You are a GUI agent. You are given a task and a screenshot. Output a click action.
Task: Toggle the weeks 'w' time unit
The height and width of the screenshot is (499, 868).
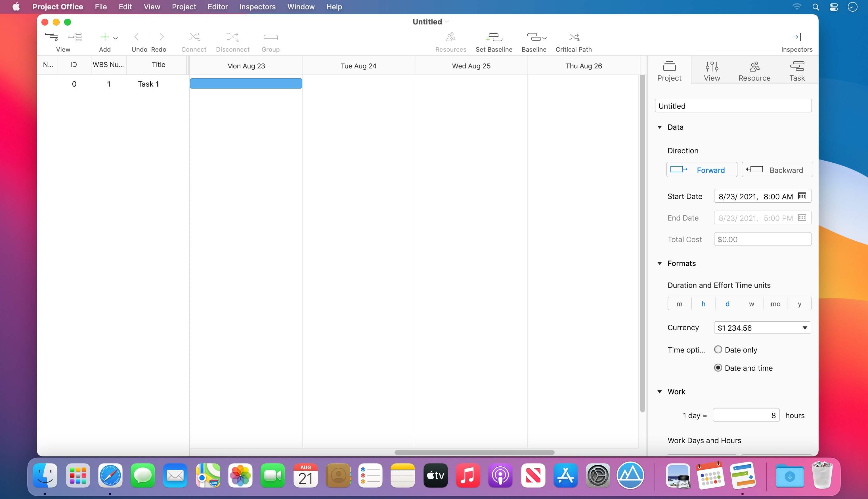(x=752, y=304)
